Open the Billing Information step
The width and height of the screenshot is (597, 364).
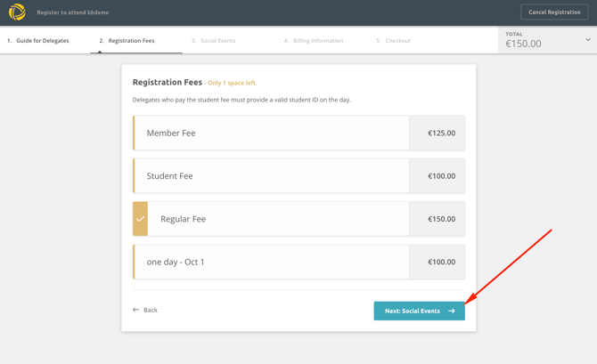(314, 41)
